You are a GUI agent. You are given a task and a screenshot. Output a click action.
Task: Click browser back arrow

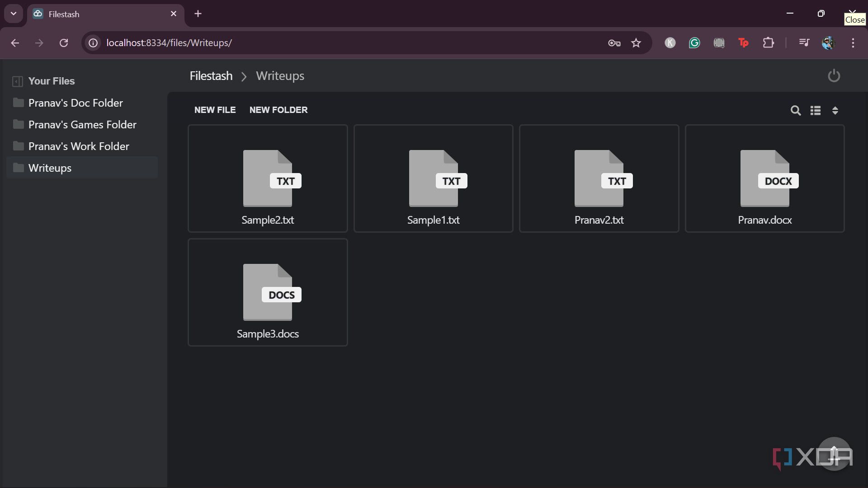[15, 43]
